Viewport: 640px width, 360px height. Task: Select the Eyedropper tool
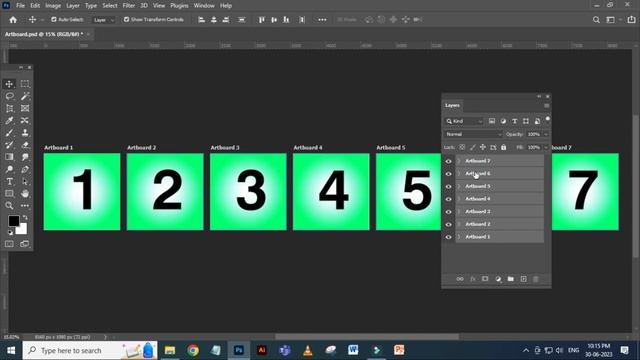[9, 120]
